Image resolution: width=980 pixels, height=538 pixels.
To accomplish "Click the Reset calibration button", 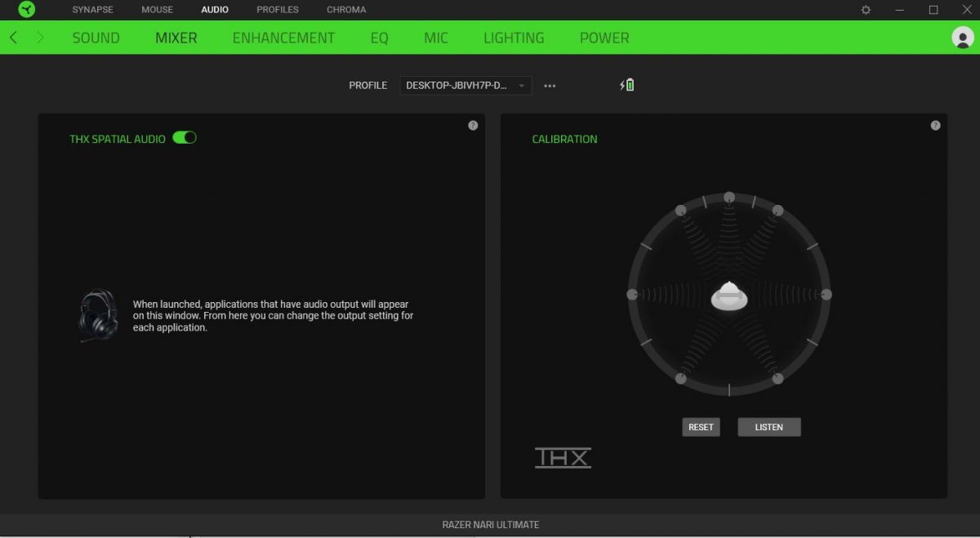I will [x=701, y=427].
